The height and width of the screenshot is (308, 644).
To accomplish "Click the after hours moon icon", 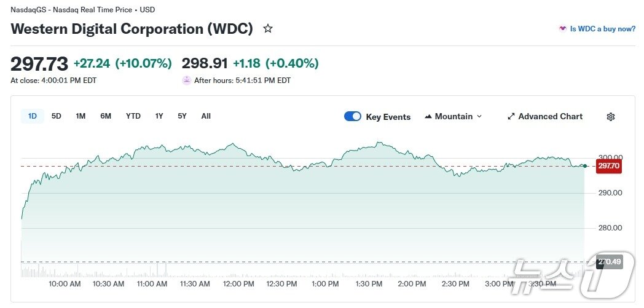I will coord(187,81).
